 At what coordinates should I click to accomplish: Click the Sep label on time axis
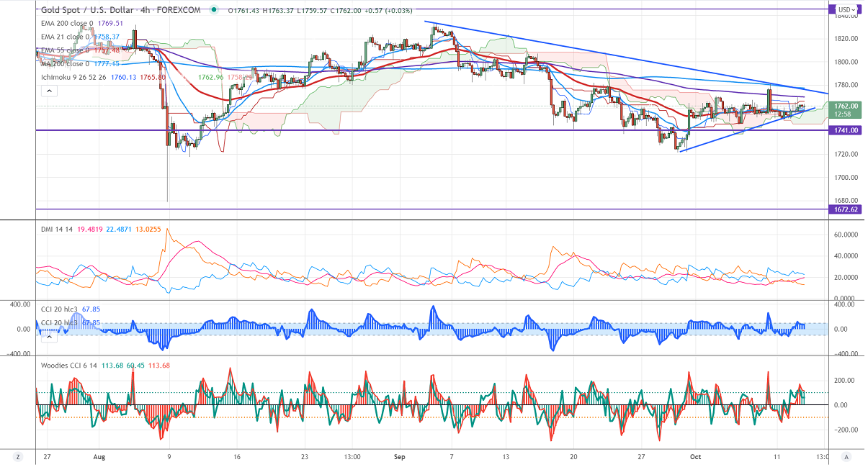(400, 456)
